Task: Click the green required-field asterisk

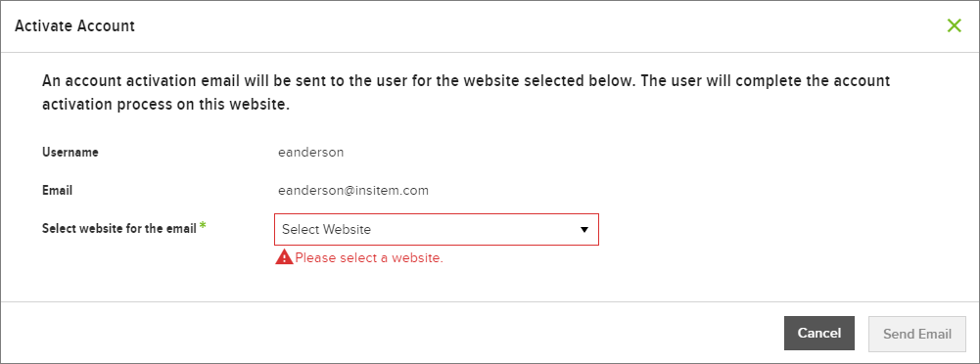Action: pyautogui.click(x=203, y=227)
